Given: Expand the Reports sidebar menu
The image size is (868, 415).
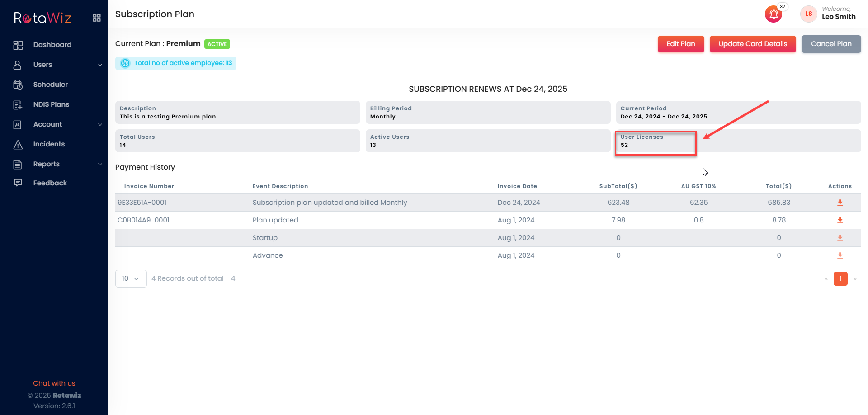Looking at the screenshot, I should [x=57, y=164].
